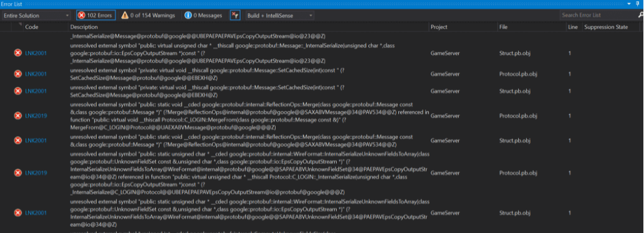Select Struct.pb.obj in the _InternalSerialize row

[x=514, y=54]
